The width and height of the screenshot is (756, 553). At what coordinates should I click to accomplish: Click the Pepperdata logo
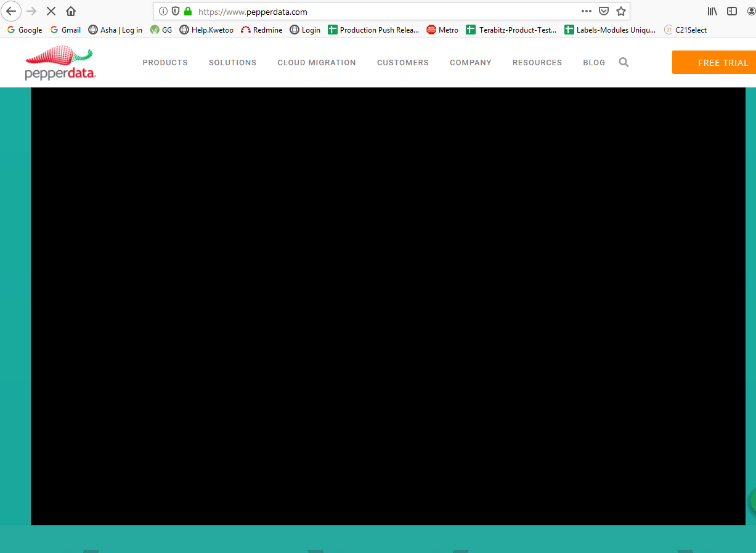coord(60,62)
